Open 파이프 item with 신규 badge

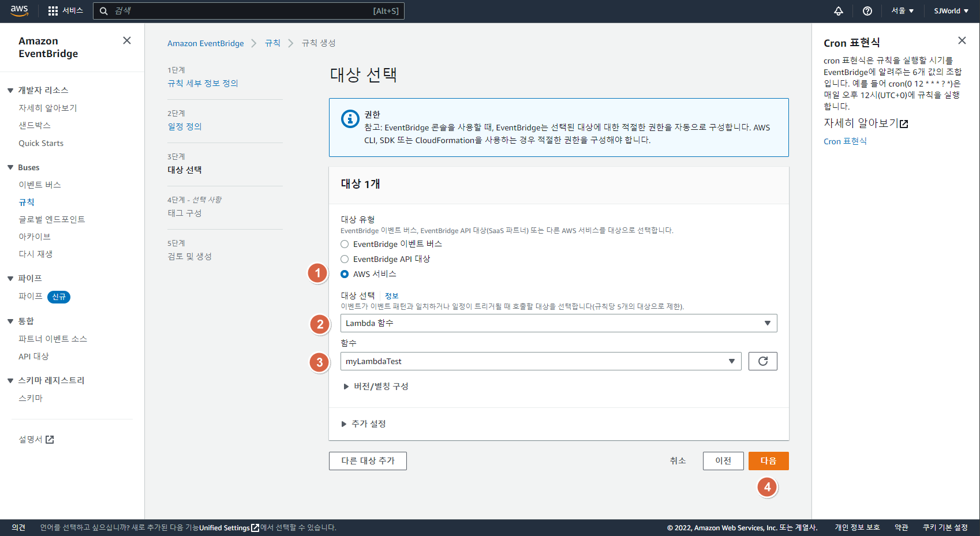click(31, 296)
